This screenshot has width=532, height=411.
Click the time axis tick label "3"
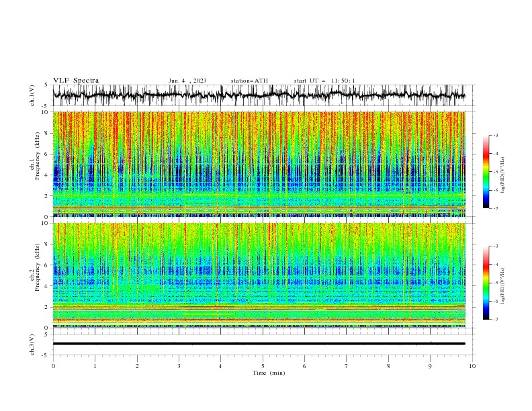coord(179,366)
